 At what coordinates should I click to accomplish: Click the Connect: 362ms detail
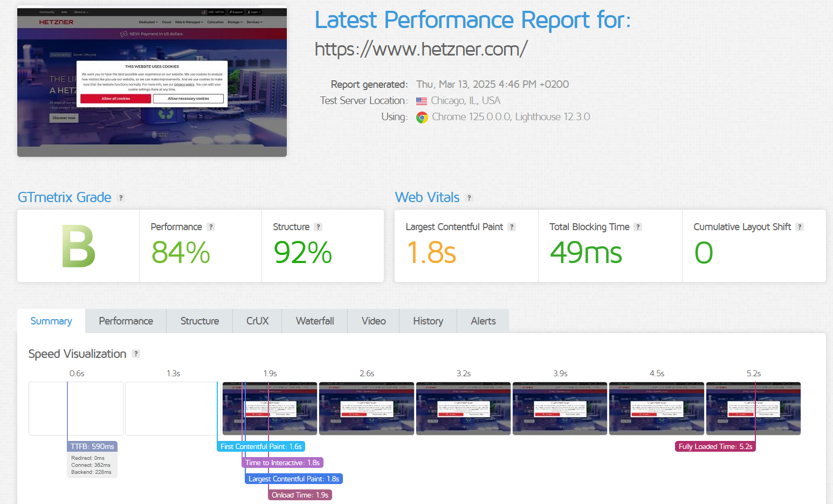[x=91, y=465]
